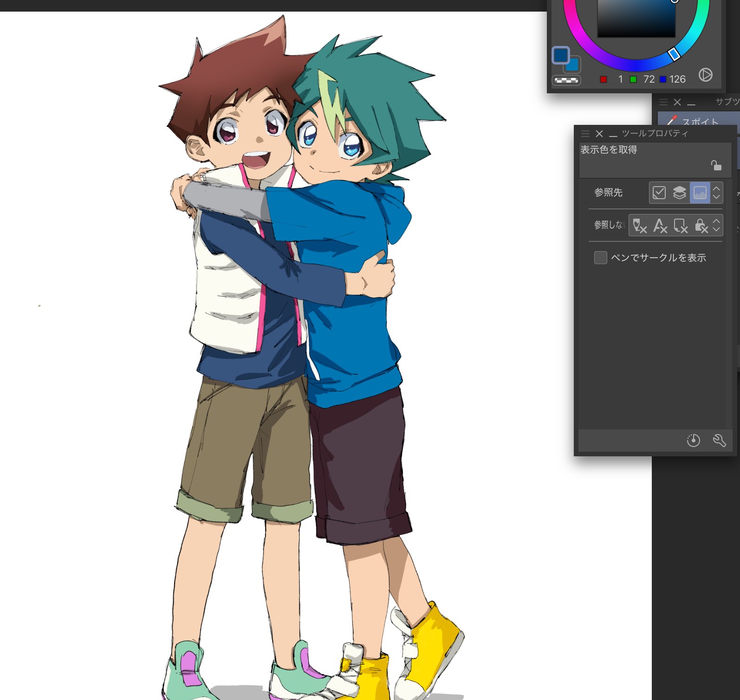This screenshot has width=740, height=700.
Task: Close the Sub Tool (サブツ) panel
Action: [x=677, y=102]
